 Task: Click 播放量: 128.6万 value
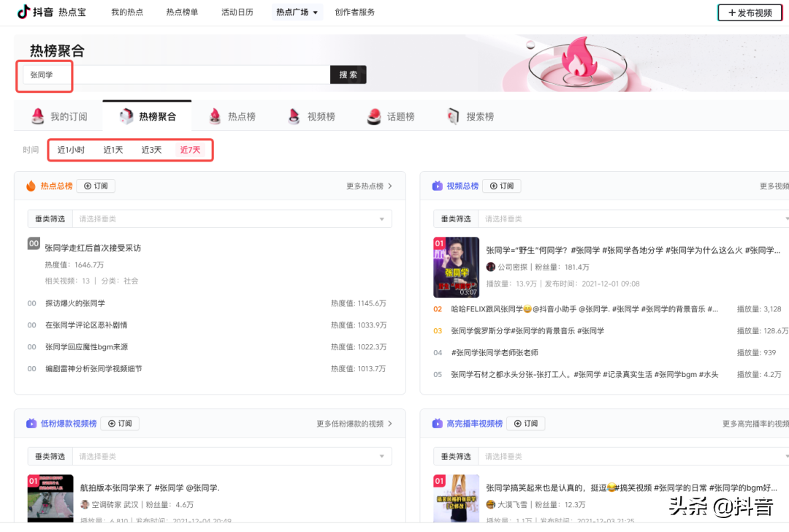click(762, 331)
